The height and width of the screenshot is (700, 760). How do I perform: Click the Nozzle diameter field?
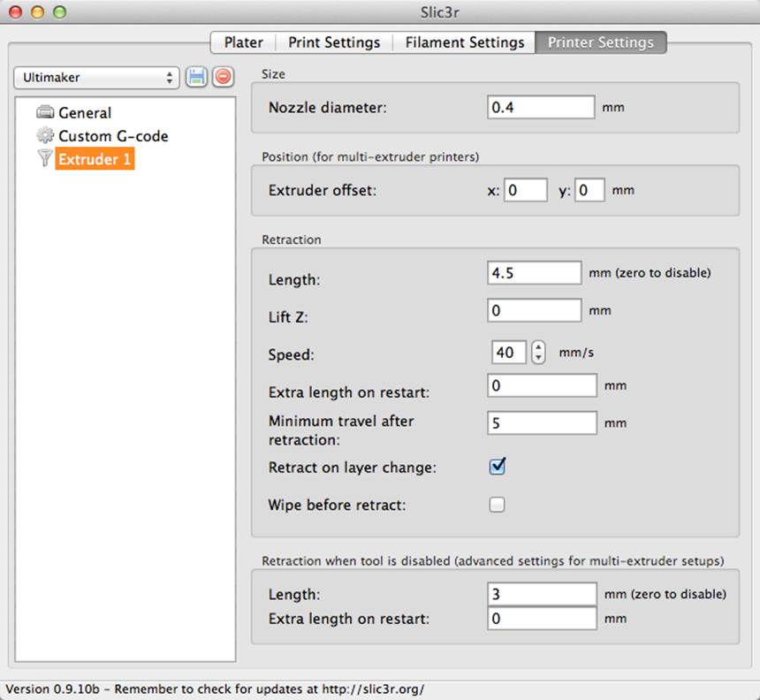541,107
